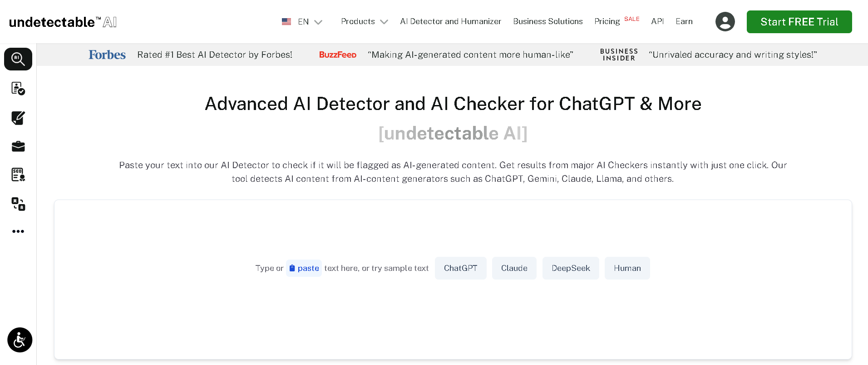Click the Business Insider logo

tap(619, 55)
